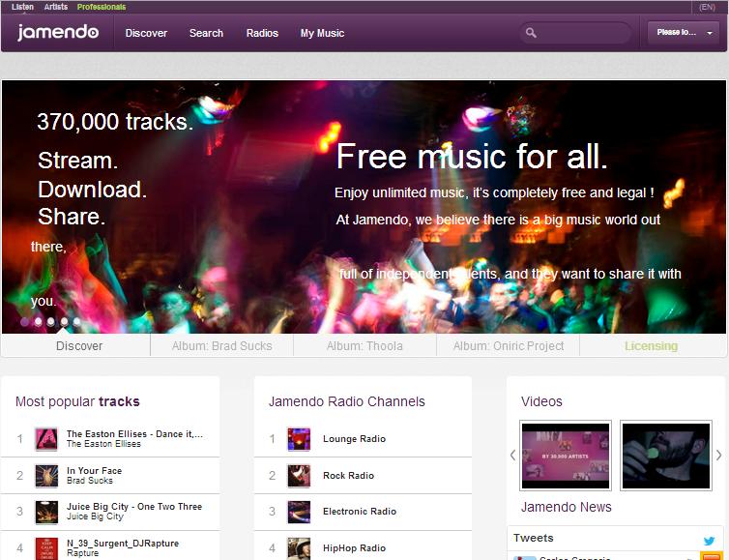
Task: Open the Twitter bird icon
Action: 709,541
